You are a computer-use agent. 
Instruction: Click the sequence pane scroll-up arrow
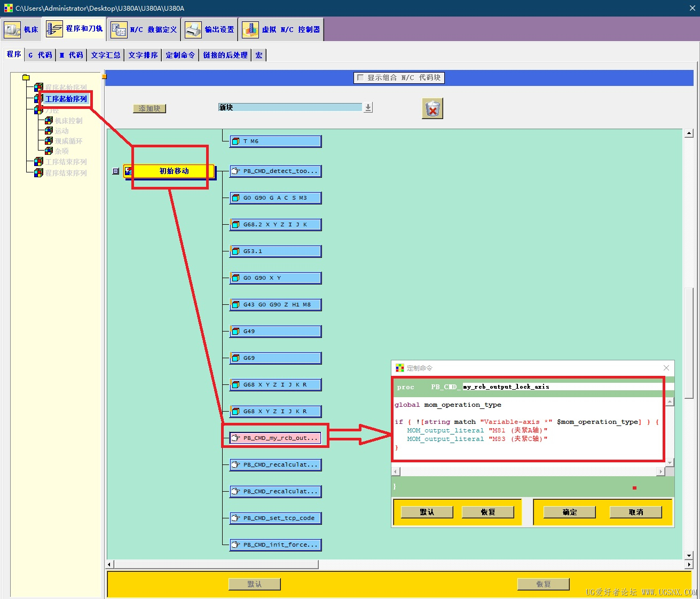click(x=689, y=133)
